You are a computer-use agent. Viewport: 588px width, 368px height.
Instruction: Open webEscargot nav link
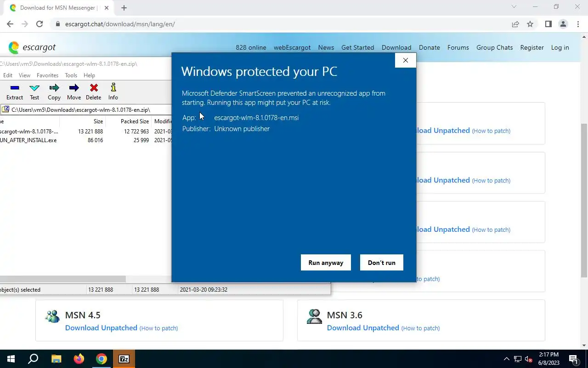(292, 47)
